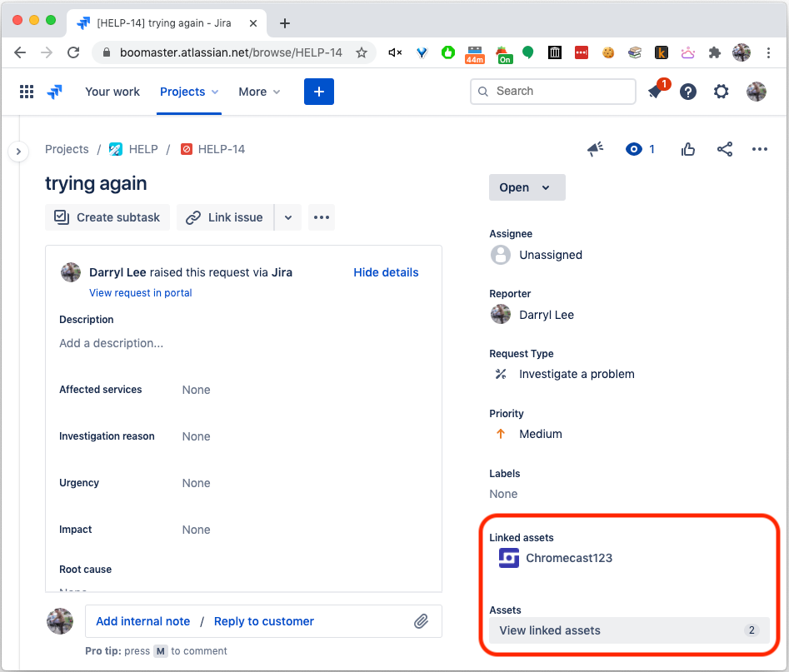789x672 pixels.
Task: Click the blue Create plus button
Action: point(318,92)
